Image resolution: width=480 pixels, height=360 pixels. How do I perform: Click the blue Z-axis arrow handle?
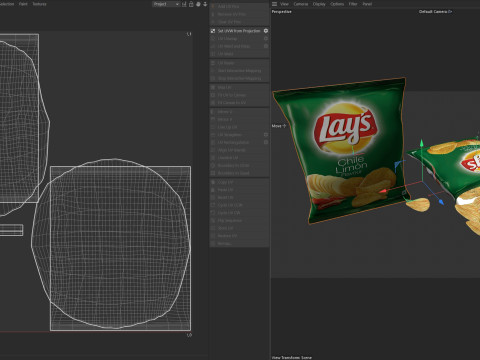click(441, 201)
